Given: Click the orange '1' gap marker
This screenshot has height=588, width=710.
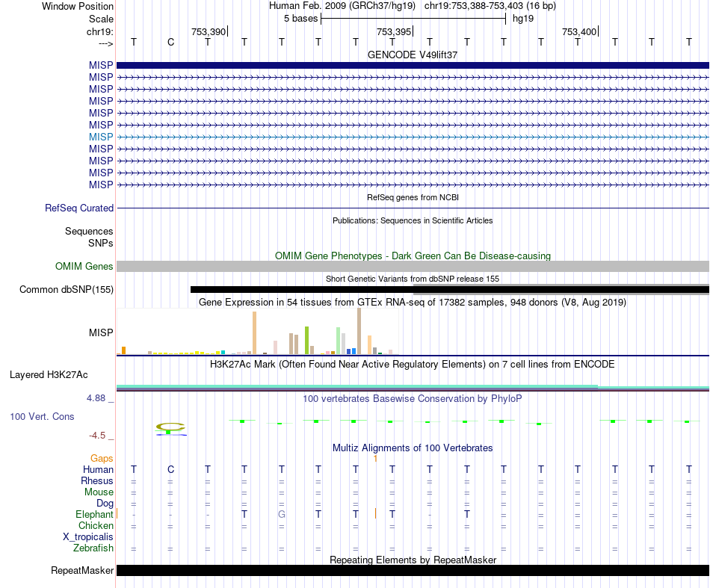Looking at the screenshot, I should [x=375, y=459].
